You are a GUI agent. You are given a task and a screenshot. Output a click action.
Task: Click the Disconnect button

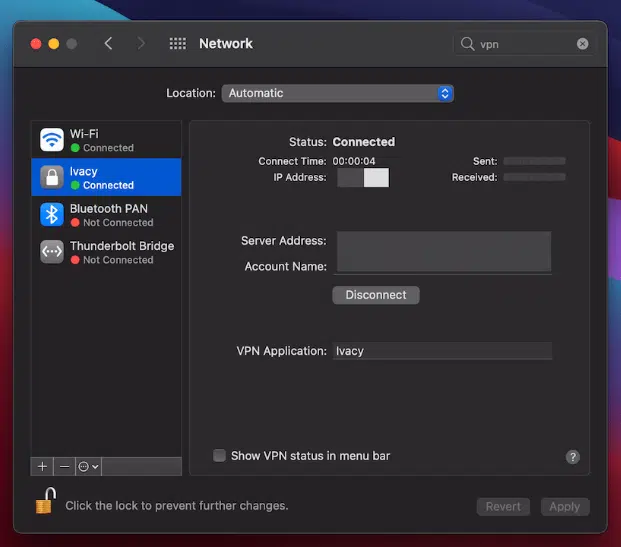point(375,295)
